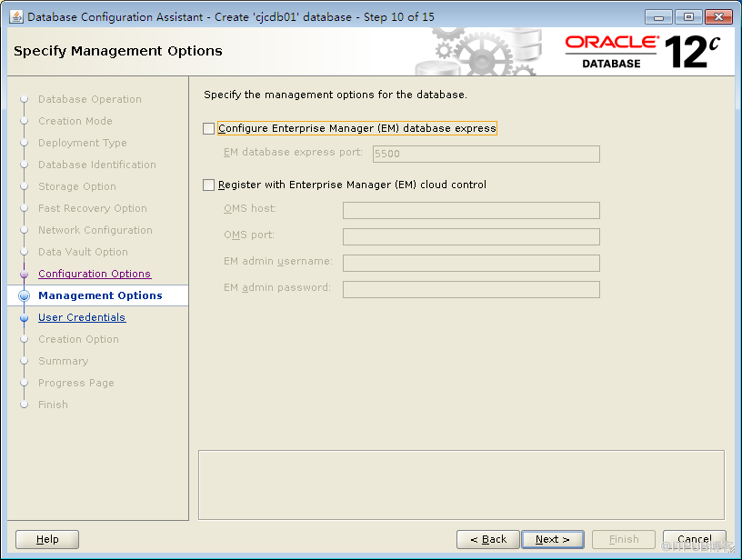Click the Network Configuration step text
The image size is (742, 560).
(x=95, y=230)
